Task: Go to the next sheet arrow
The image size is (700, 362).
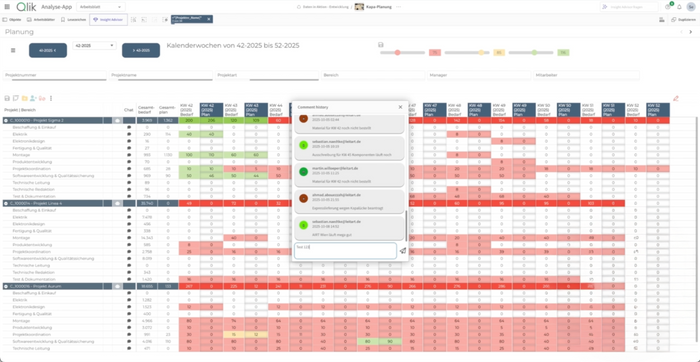Action: [692, 32]
